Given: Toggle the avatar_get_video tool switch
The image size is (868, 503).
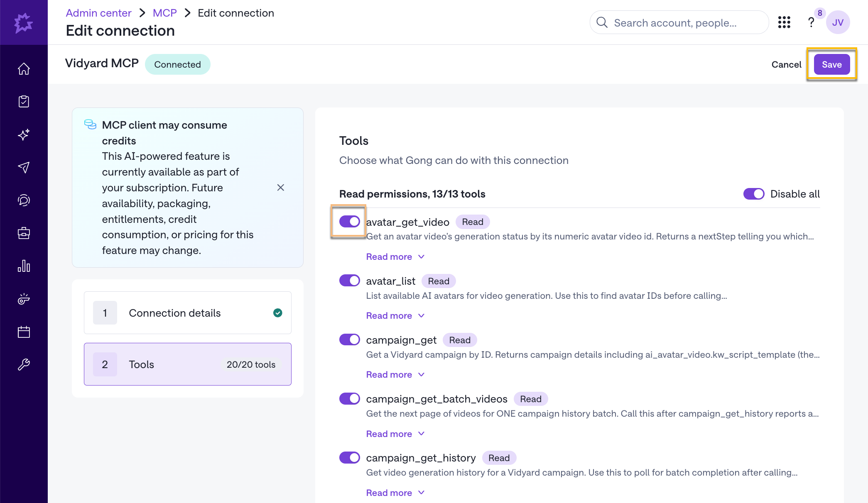Looking at the screenshot, I should pyautogui.click(x=350, y=222).
